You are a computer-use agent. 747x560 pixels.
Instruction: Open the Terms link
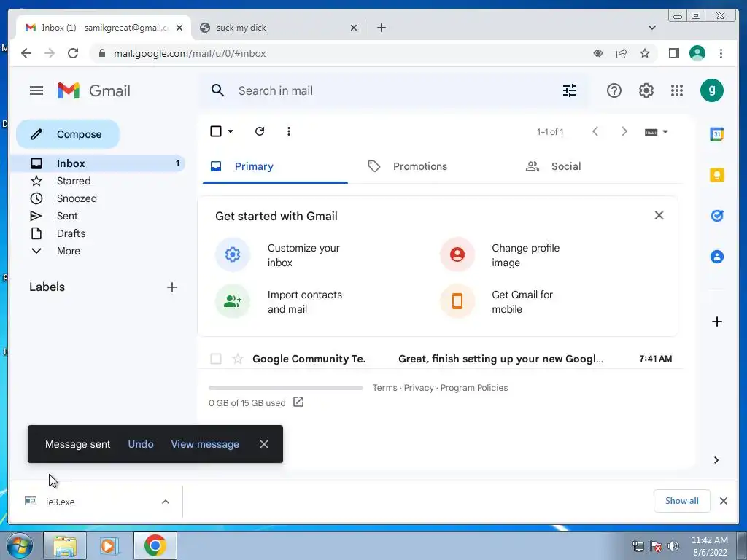click(x=384, y=388)
